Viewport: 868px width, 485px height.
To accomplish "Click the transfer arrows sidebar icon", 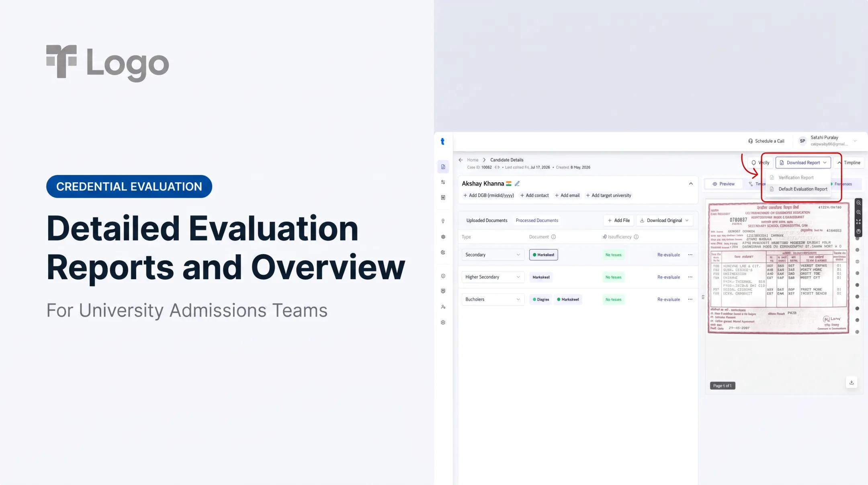I will (443, 182).
